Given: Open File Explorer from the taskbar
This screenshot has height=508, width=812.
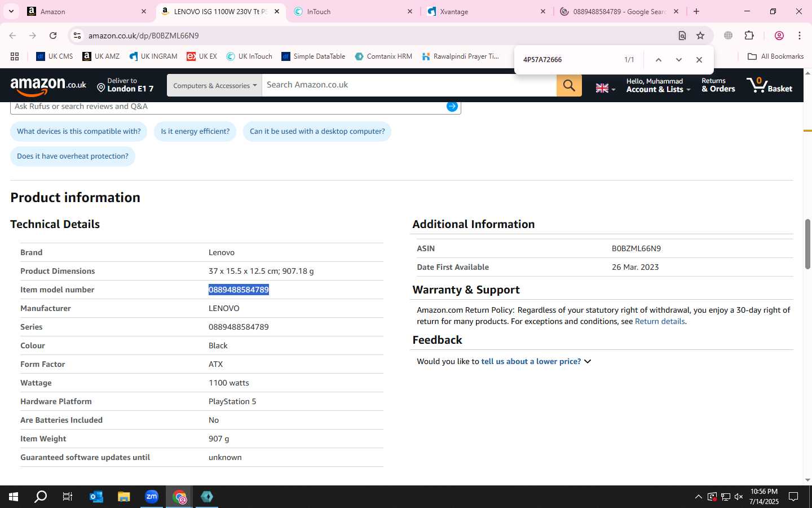Looking at the screenshot, I should pos(123,497).
